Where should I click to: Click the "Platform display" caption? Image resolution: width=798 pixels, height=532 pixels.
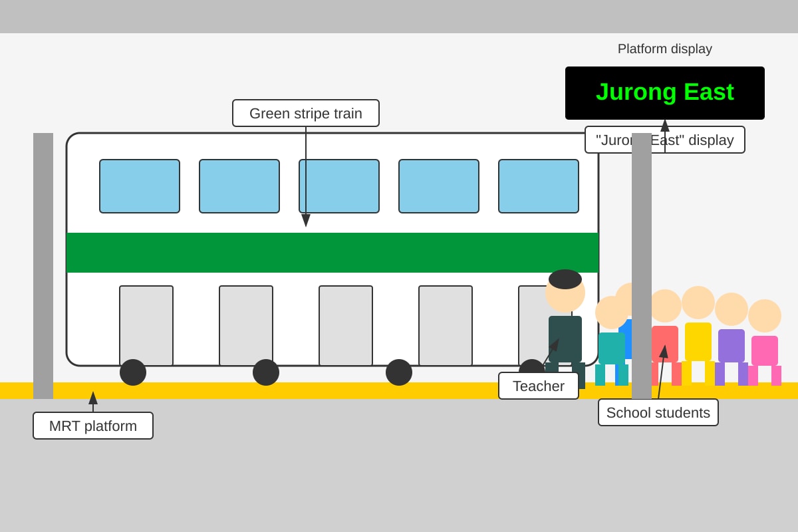(665, 49)
